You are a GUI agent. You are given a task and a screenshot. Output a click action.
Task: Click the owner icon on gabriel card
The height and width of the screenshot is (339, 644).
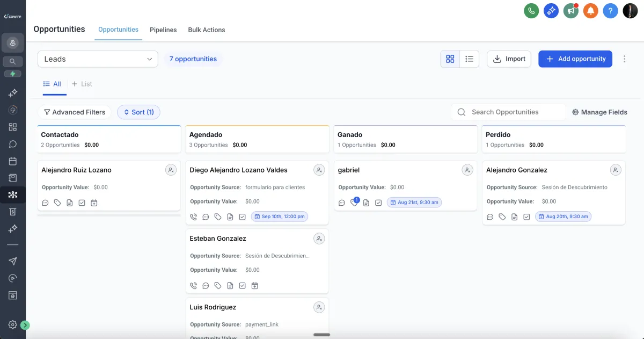(x=467, y=170)
